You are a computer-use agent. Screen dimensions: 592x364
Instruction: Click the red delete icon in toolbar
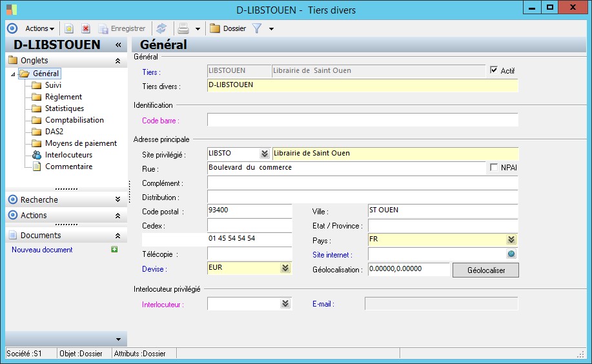click(x=85, y=28)
